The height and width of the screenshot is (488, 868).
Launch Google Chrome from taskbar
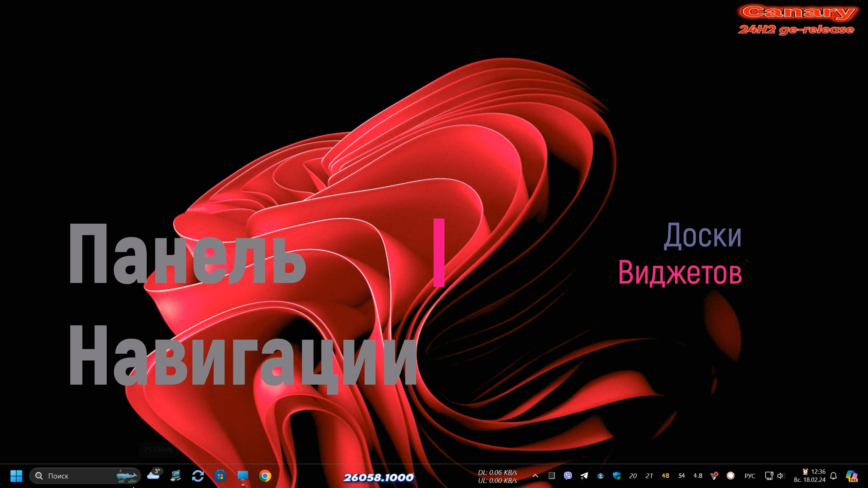pos(265,476)
